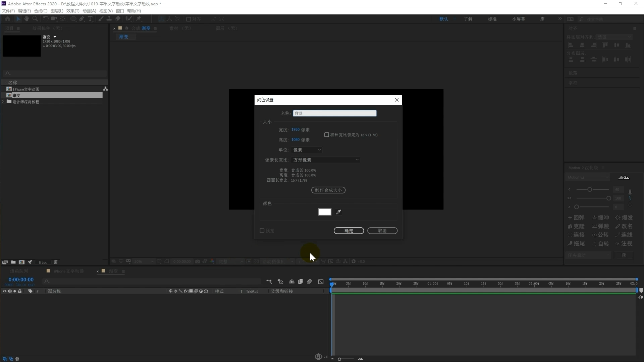Click the 制作合成大小 button
Screen dimensions: 644x362
tap(328, 190)
